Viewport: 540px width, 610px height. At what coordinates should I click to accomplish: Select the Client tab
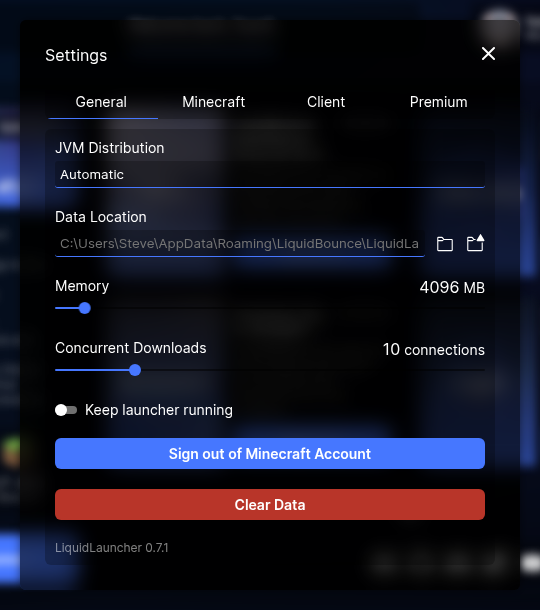[326, 102]
